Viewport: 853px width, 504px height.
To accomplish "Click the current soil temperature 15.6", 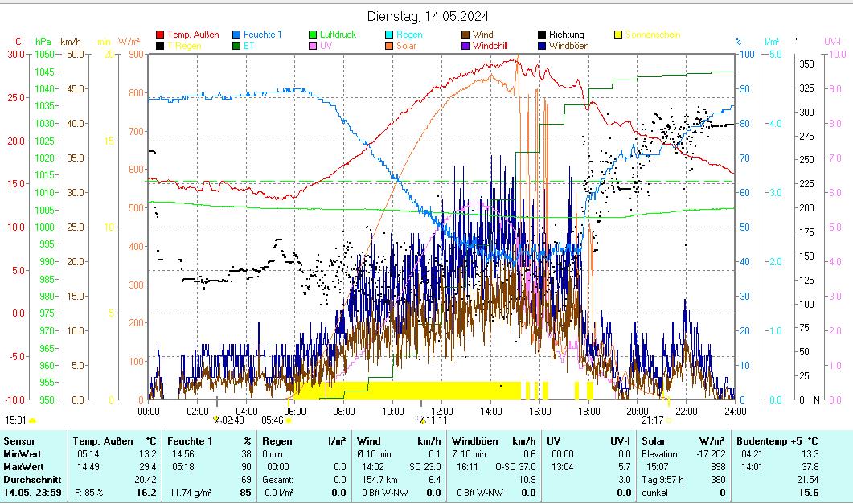I will (809, 493).
